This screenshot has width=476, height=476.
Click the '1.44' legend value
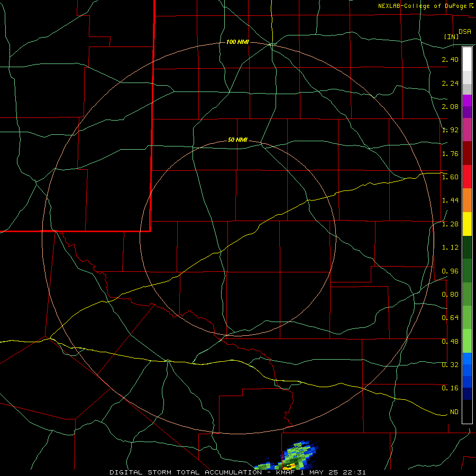tap(450, 200)
